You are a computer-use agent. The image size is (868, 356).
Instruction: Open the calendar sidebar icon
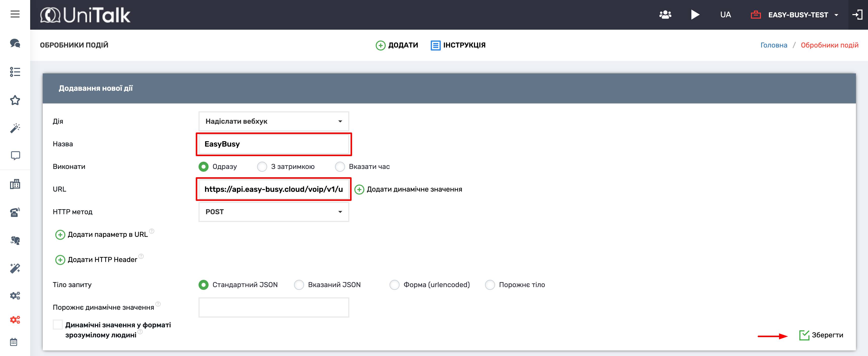[14, 342]
